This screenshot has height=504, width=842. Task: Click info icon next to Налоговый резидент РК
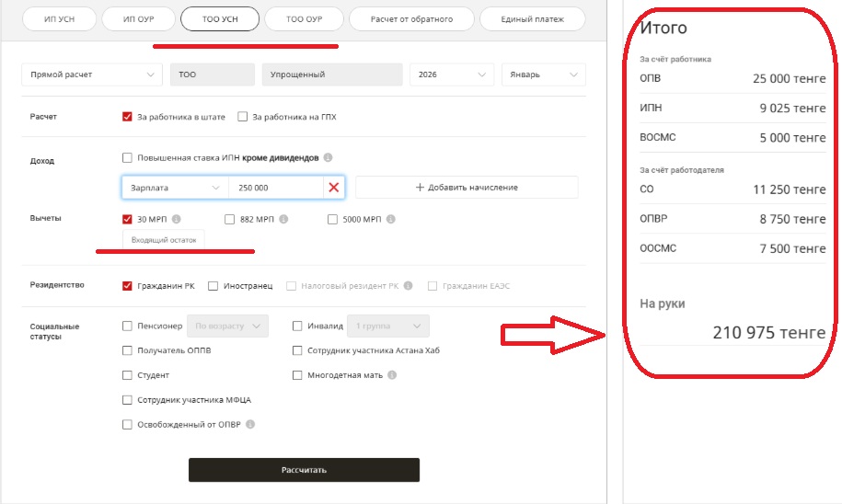(408, 286)
